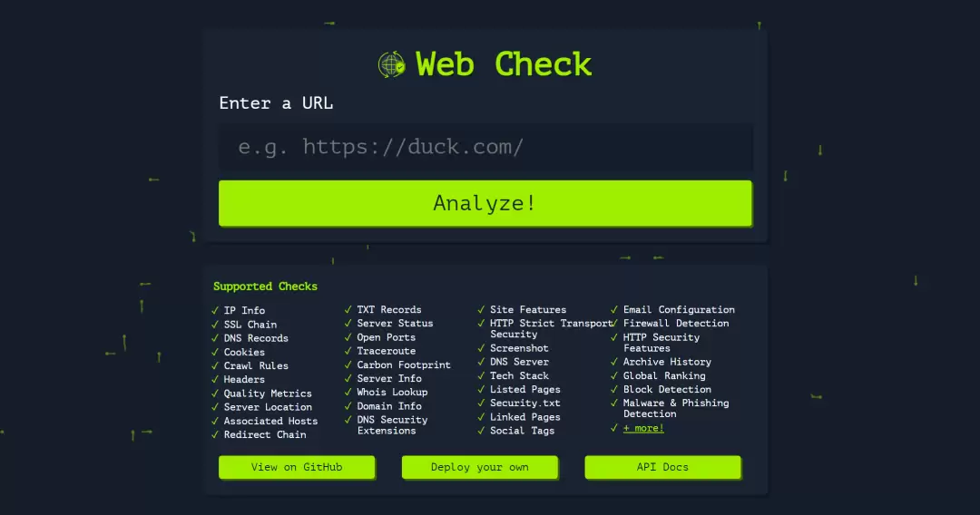Follow the '+ more!' link
Image resolution: width=980 pixels, height=515 pixels.
pyautogui.click(x=643, y=428)
